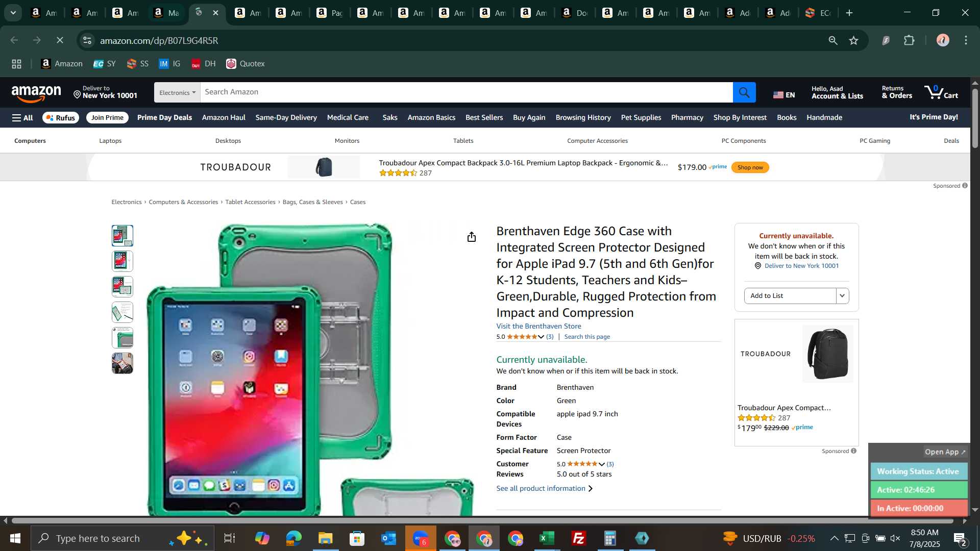Image resolution: width=980 pixels, height=551 pixels.
Task: Click See all product information link
Action: click(x=544, y=489)
